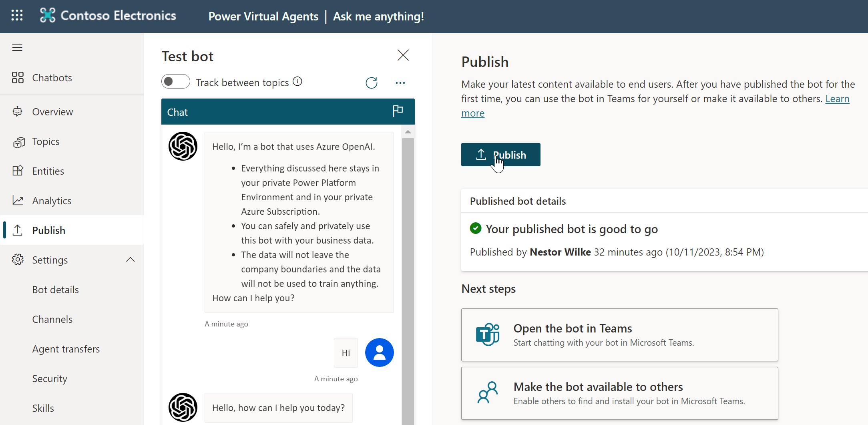Click the Microsoft Teams icon
The width and height of the screenshot is (868, 425).
click(x=488, y=334)
